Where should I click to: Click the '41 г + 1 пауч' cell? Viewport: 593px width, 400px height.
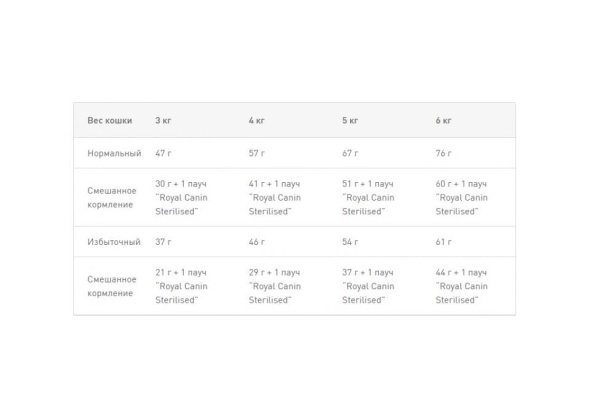pos(275,198)
